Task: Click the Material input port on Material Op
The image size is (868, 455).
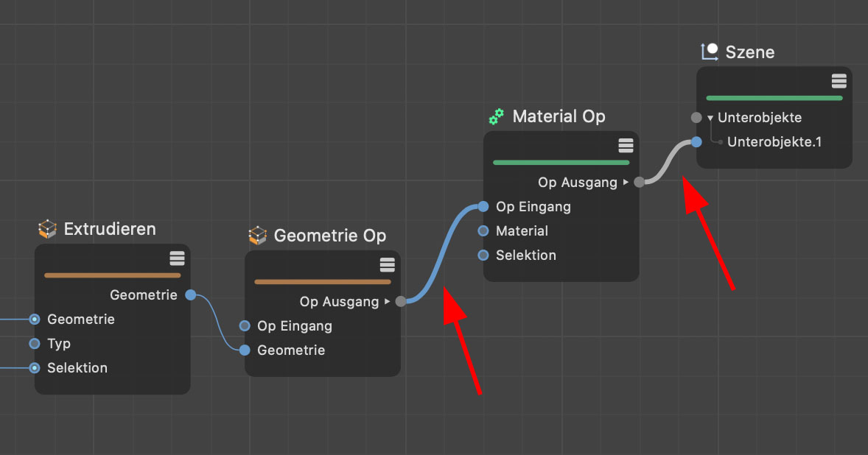Action: tap(483, 231)
